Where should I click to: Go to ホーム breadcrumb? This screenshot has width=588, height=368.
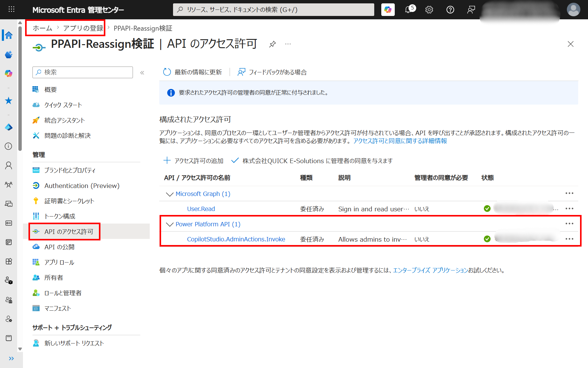[x=42, y=28]
